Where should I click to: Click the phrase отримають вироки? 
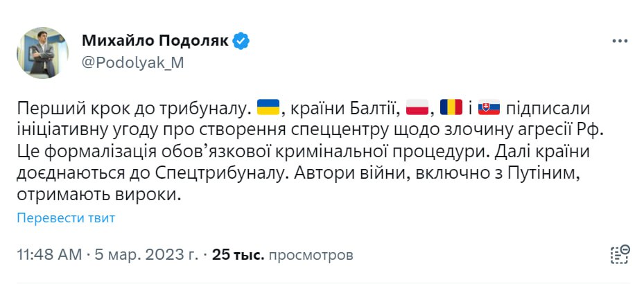click(x=103, y=197)
